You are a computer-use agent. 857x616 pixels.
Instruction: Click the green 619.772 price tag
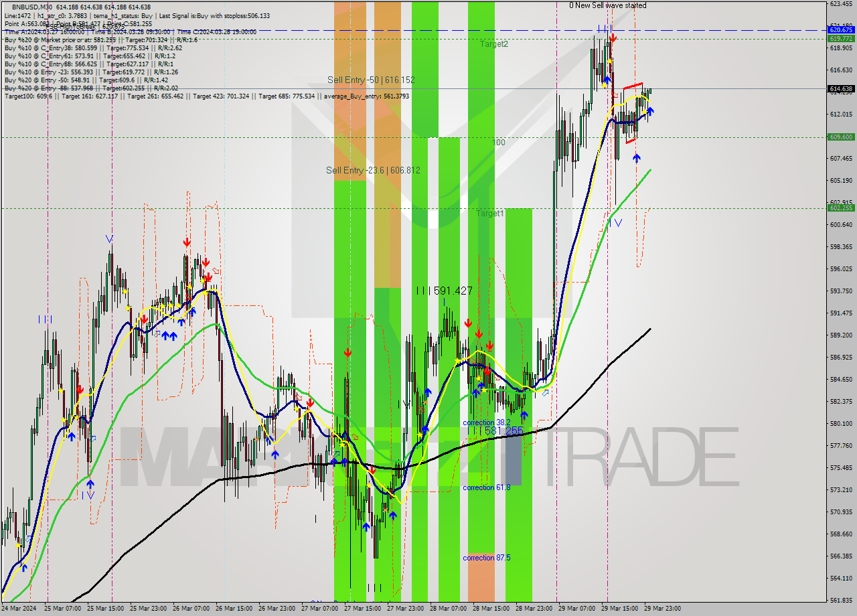click(841, 39)
